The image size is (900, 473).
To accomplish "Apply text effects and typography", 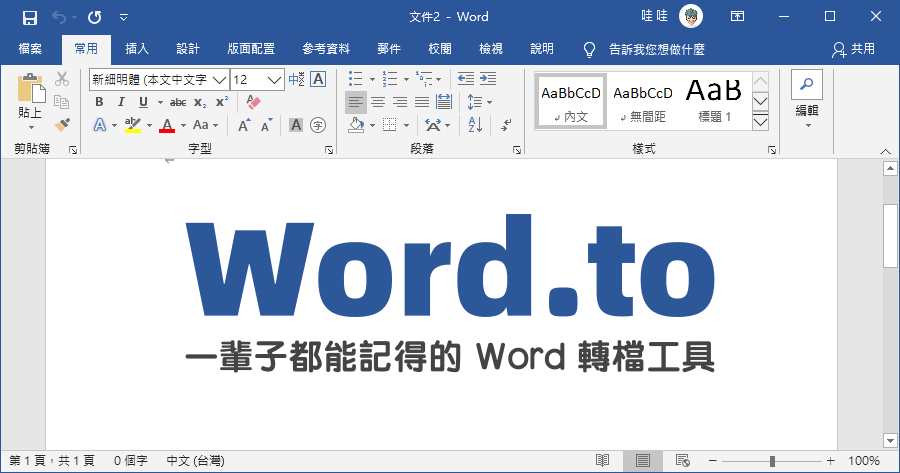I will tap(100, 125).
